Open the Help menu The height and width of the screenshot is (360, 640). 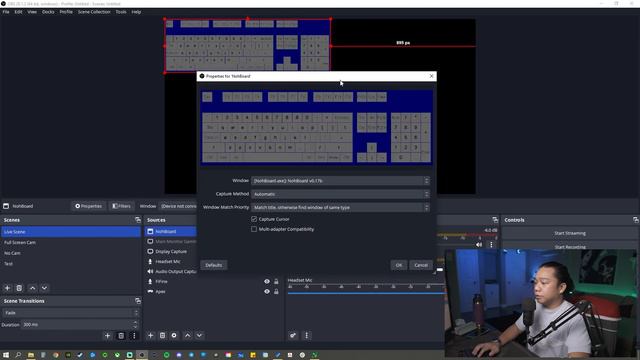(136, 12)
